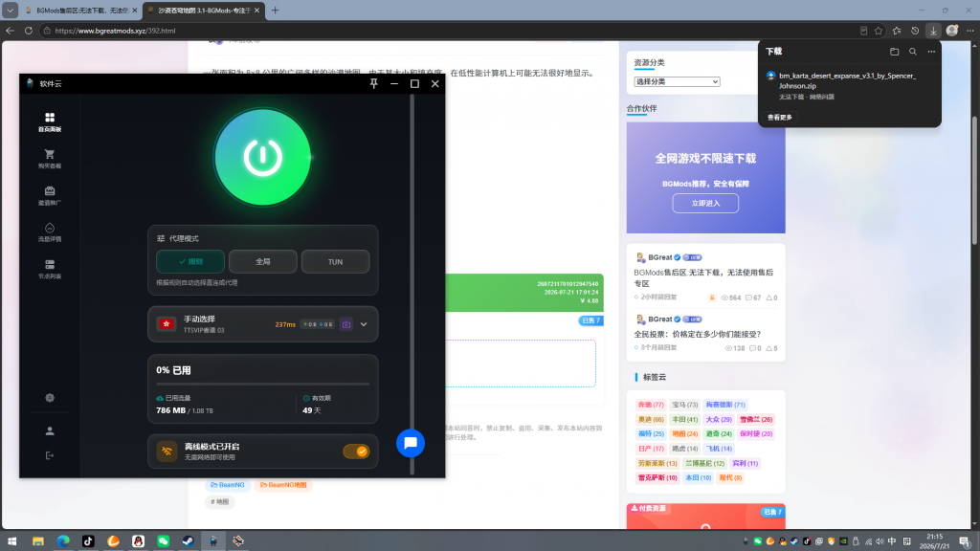The width and height of the screenshot is (980, 551).
Task: Click the 宝马 (73) tag
Action: coord(684,405)
